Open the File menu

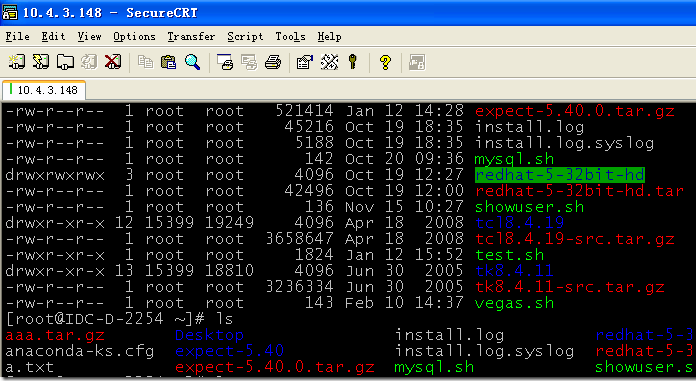point(17,36)
